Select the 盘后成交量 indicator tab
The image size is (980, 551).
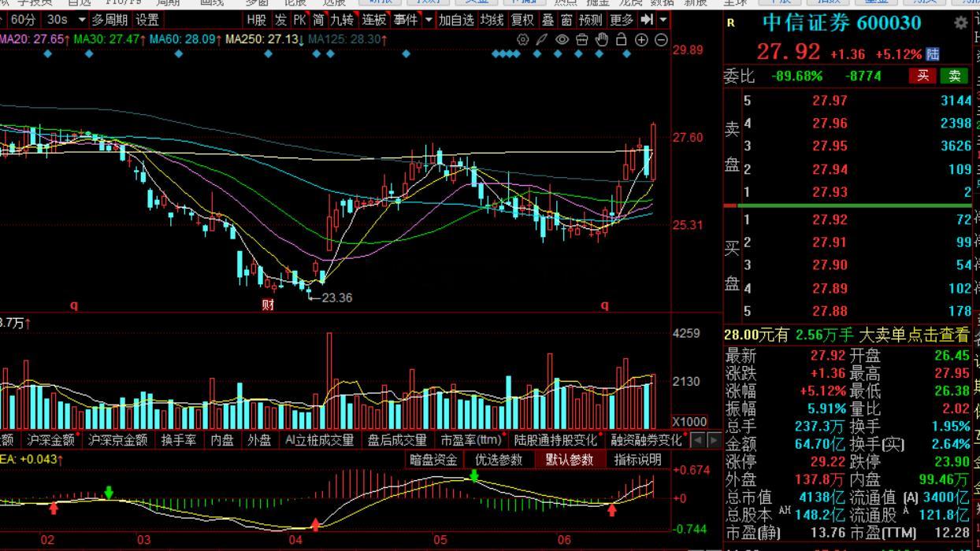pyautogui.click(x=397, y=440)
